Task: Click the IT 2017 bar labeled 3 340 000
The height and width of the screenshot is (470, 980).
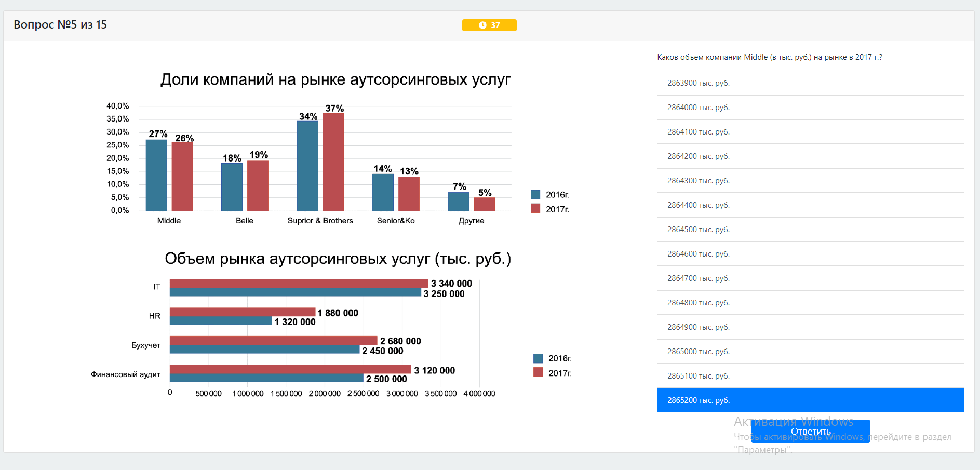Action: tap(299, 283)
